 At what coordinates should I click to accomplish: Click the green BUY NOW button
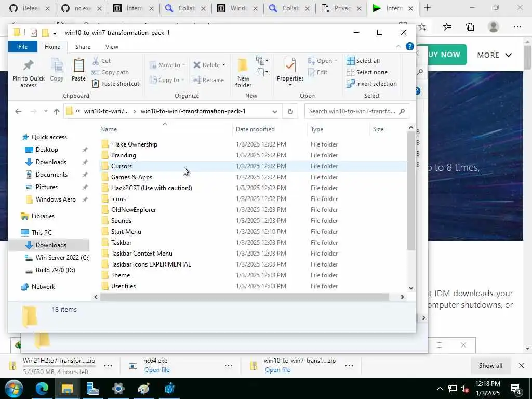pos(443,55)
